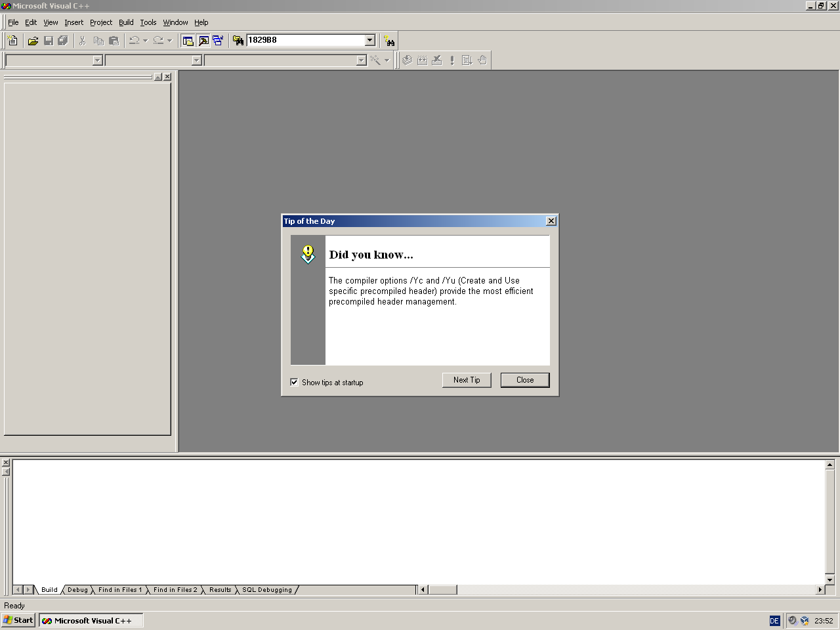Image resolution: width=840 pixels, height=630 pixels.
Task: Toggle the Output window button
Action: (203, 41)
